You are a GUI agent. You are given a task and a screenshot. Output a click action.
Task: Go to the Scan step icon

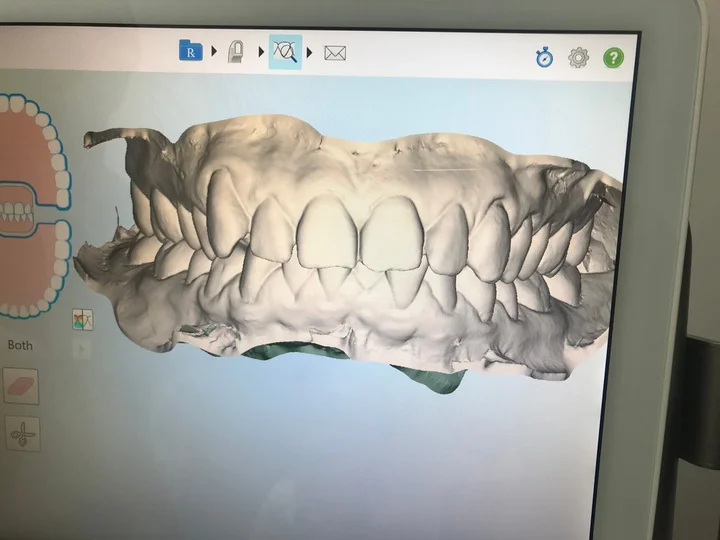pyautogui.click(x=236, y=51)
